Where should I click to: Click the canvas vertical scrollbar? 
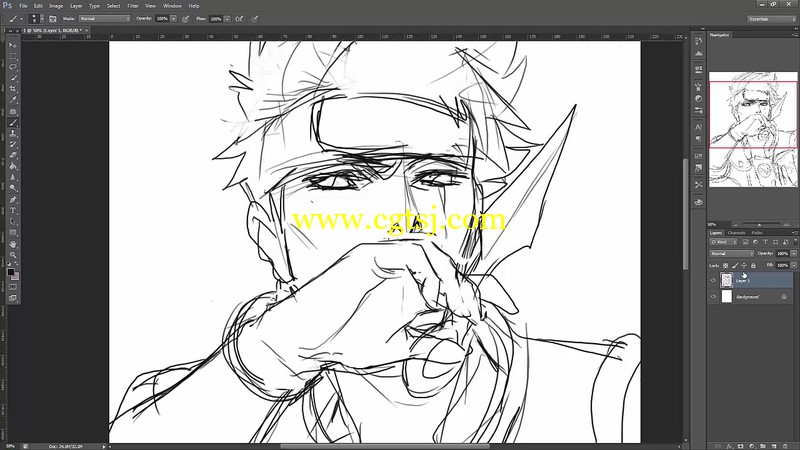(x=685, y=214)
